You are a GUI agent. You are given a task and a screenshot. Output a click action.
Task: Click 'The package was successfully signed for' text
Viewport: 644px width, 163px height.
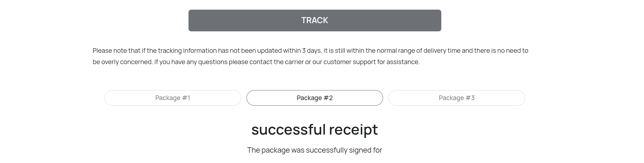tap(315, 150)
